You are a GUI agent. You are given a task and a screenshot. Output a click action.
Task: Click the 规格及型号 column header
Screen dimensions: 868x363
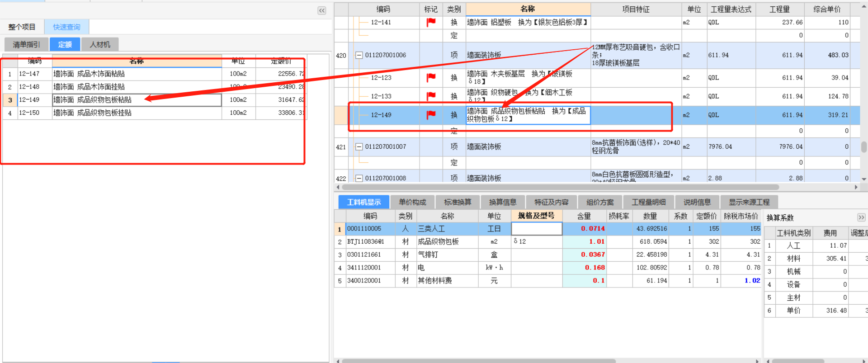click(x=536, y=216)
